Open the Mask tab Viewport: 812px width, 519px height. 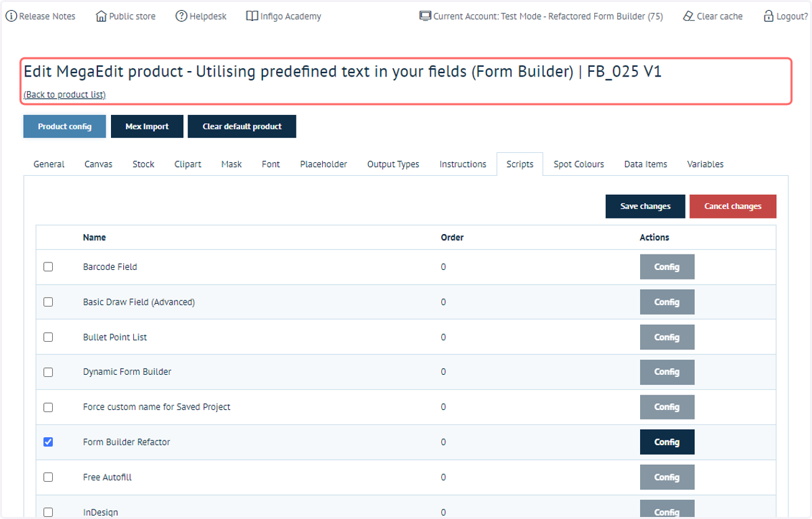(231, 164)
